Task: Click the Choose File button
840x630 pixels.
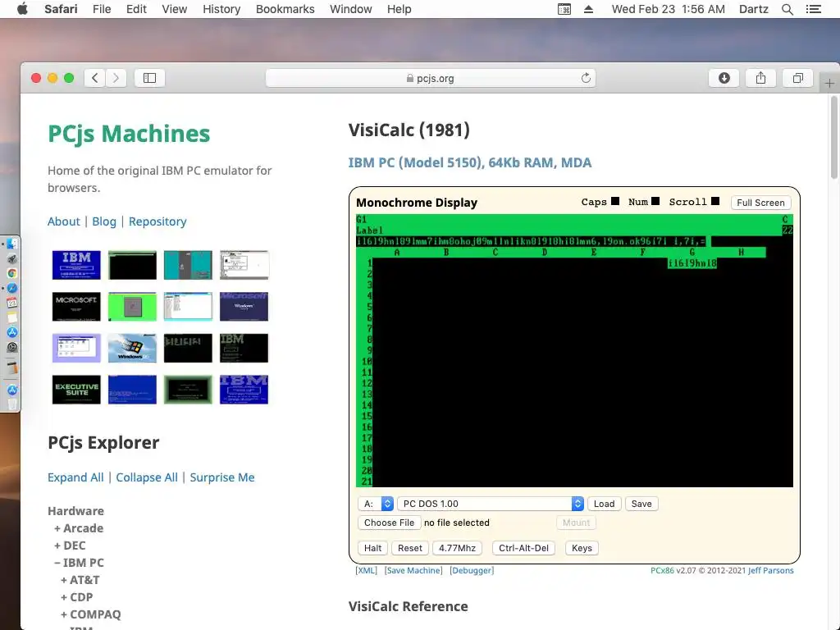Action: 389,523
